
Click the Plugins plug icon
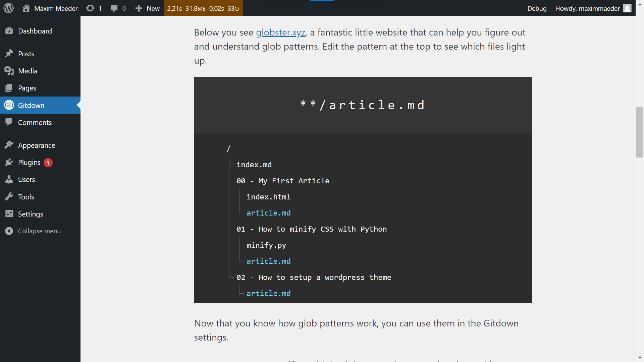pyautogui.click(x=9, y=163)
